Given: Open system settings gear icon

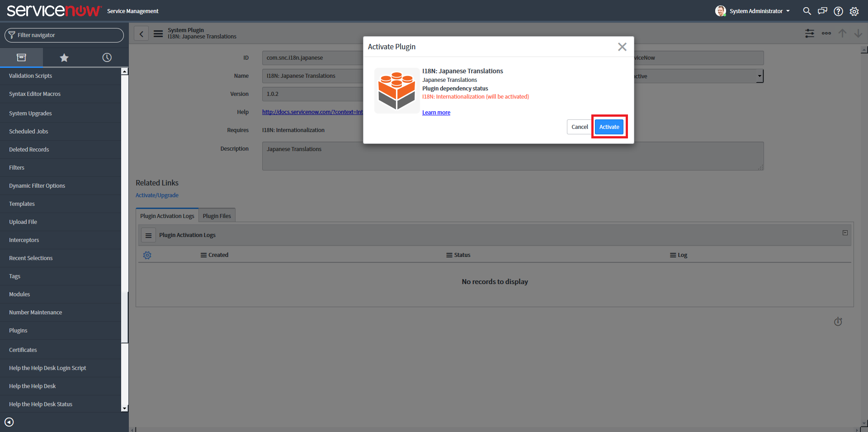Looking at the screenshot, I should coord(854,11).
